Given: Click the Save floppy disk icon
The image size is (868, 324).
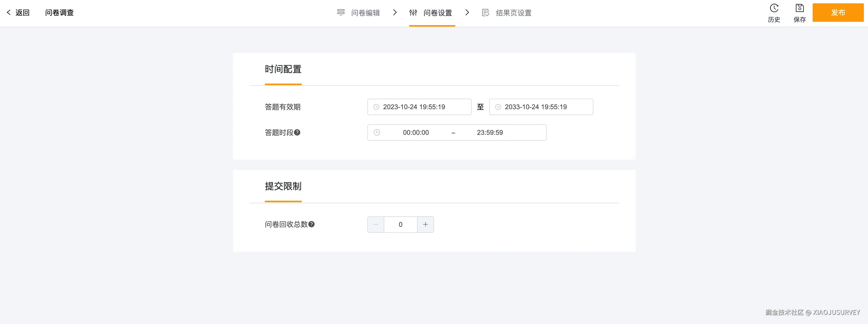Looking at the screenshot, I should [x=800, y=8].
